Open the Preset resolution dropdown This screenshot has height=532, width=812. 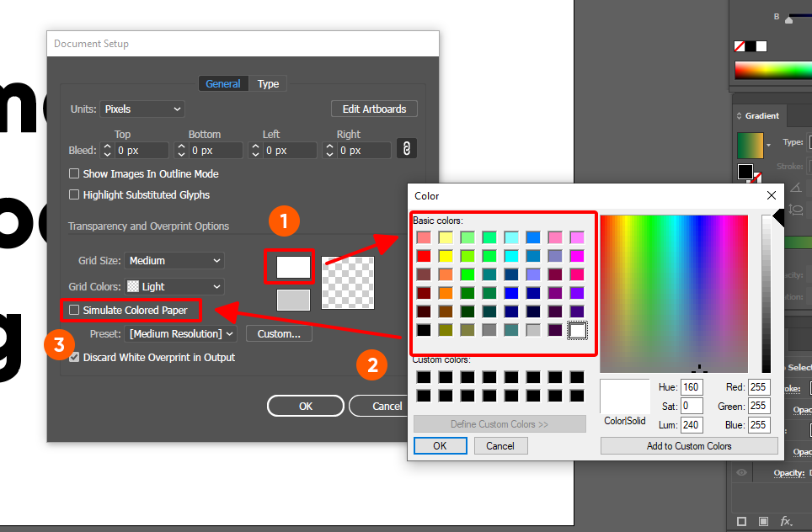180,334
